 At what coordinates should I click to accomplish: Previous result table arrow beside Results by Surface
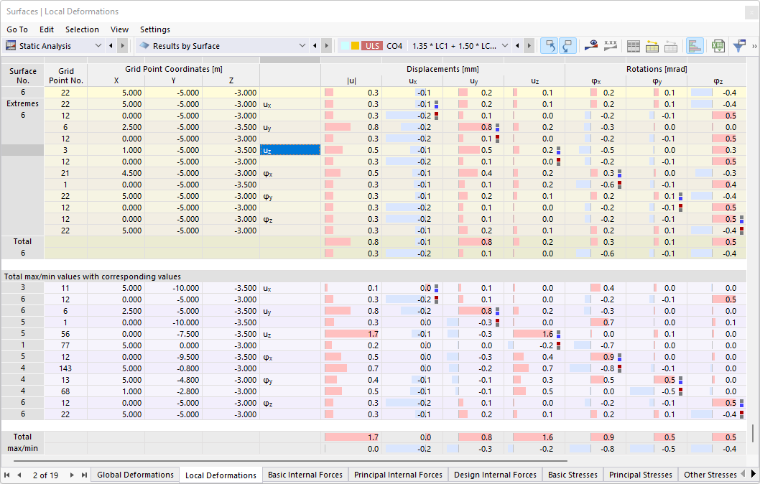(315, 46)
